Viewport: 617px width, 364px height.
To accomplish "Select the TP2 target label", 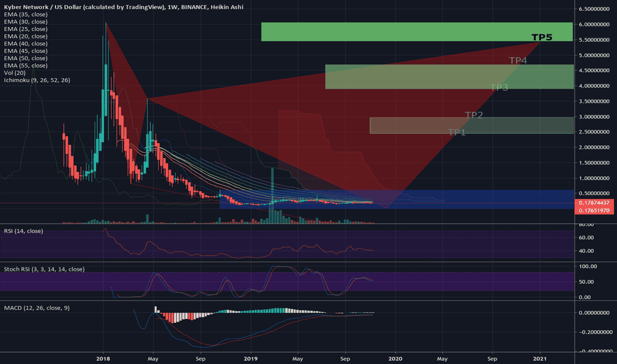I will 474,115.
